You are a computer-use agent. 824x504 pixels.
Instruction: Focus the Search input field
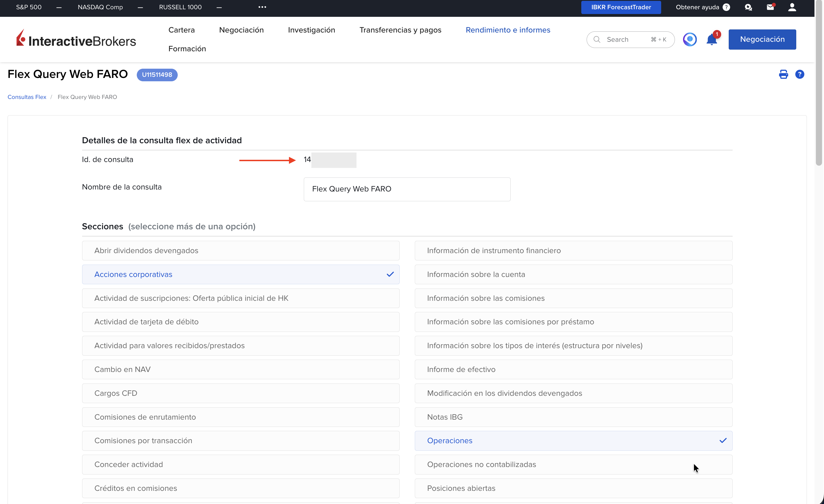tap(631, 40)
